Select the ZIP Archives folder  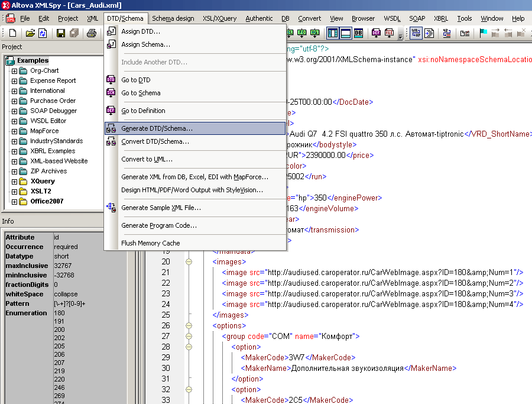point(48,171)
